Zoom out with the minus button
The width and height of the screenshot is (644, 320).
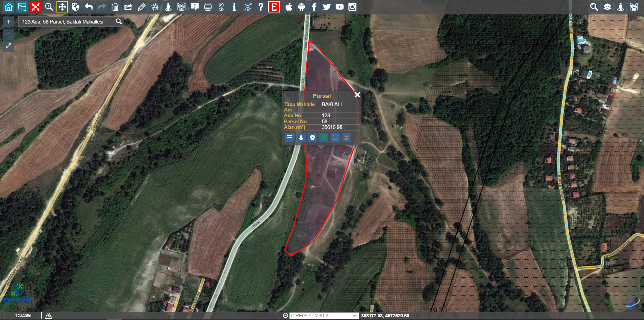[9, 34]
